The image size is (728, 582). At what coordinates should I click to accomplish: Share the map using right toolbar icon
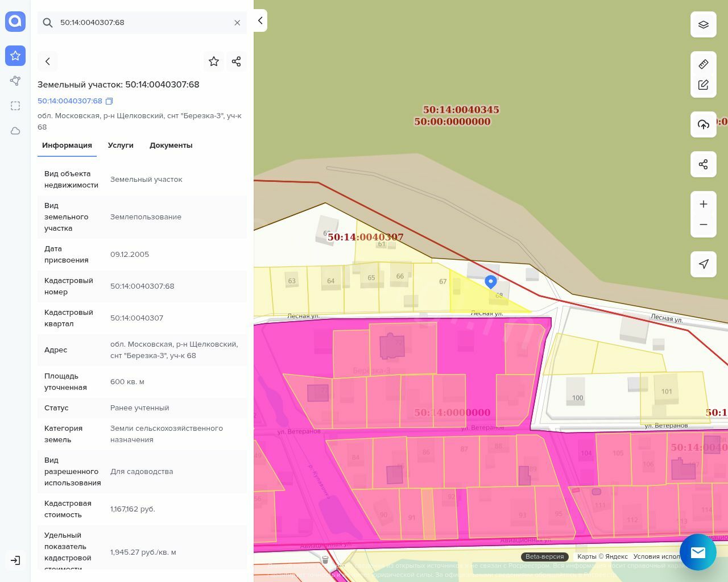[x=703, y=164]
